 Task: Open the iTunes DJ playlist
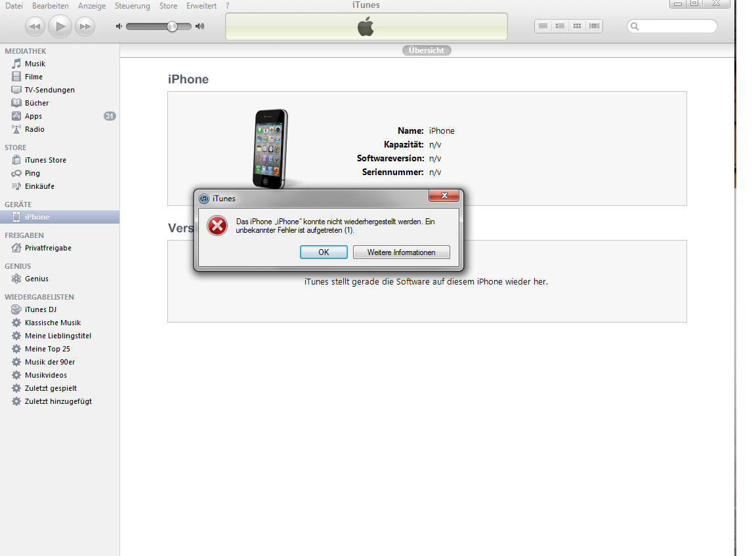[40, 309]
